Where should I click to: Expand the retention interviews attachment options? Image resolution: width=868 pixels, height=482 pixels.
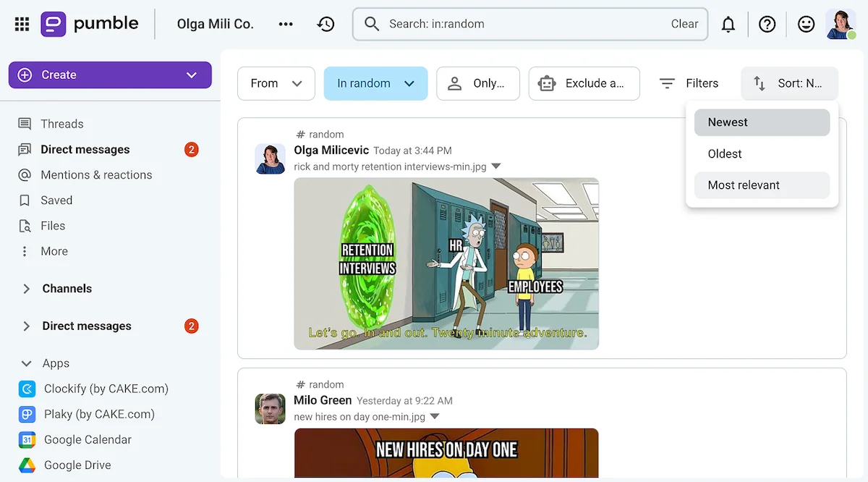click(496, 166)
